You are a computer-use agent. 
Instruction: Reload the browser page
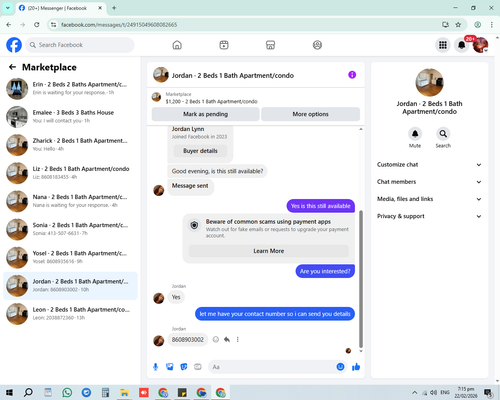pos(37,25)
